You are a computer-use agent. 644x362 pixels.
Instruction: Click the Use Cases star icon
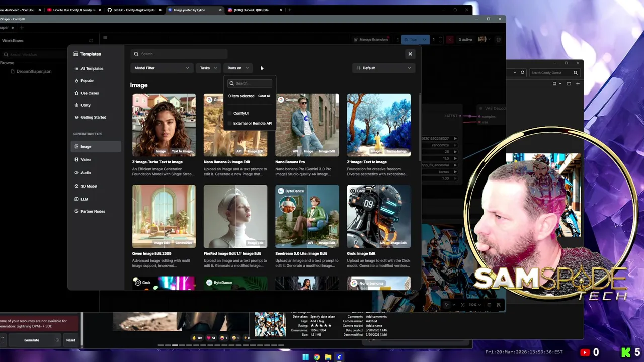pos(76,93)
